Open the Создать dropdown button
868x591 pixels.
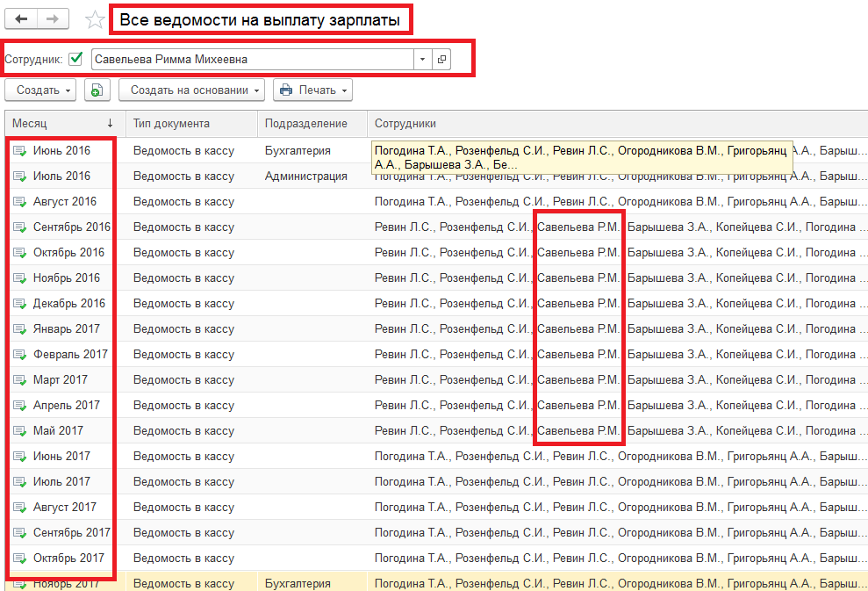[x=40, y=90]
